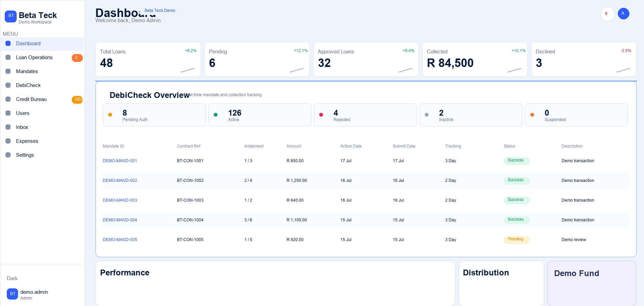Viewport: 644px width, 306px height.
Task: Click contract reference BT-CON-1004
Action: pos(190,220)
